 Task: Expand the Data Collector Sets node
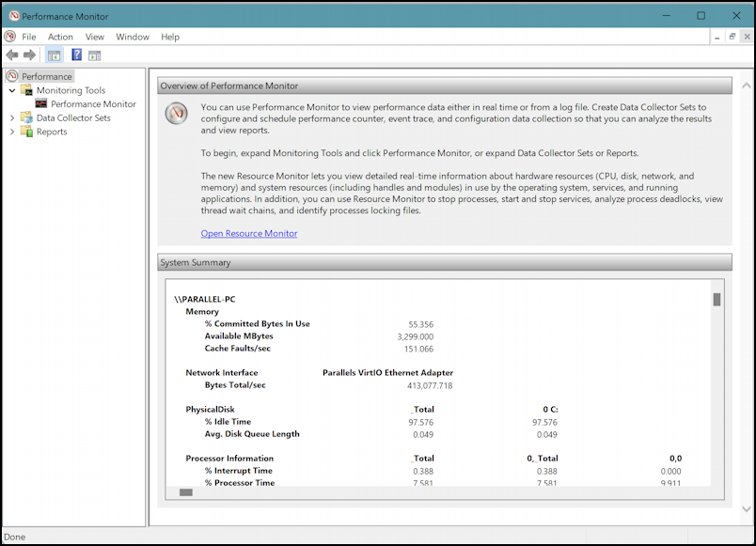tap(12, 117)
